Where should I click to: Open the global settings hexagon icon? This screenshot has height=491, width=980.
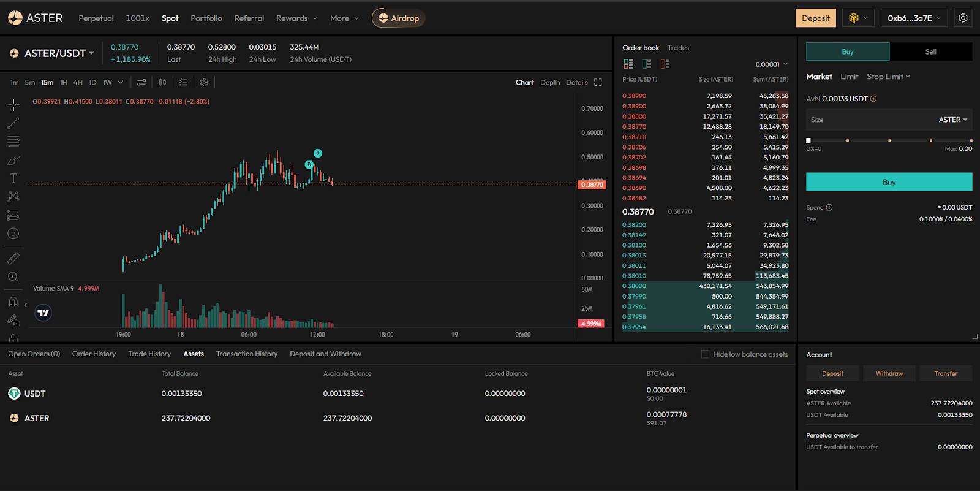(963, 18)
